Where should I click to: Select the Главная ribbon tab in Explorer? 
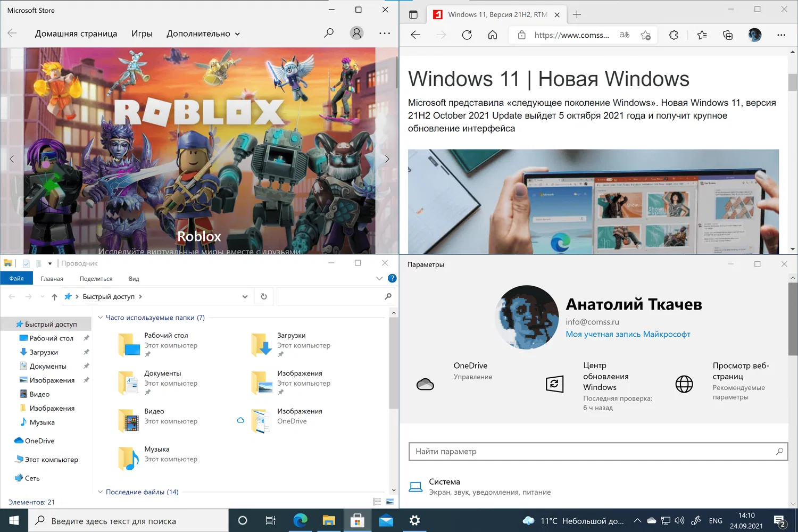click(x=52, y=279)
